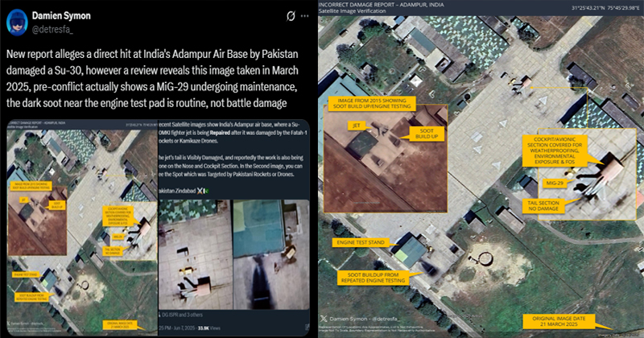This screenshot has width=644, height=338.
Task: Click the 'INCORRECT DAMAGE REPORT – ADAMPUR, INDIA' title
Action: click(381, 5)
